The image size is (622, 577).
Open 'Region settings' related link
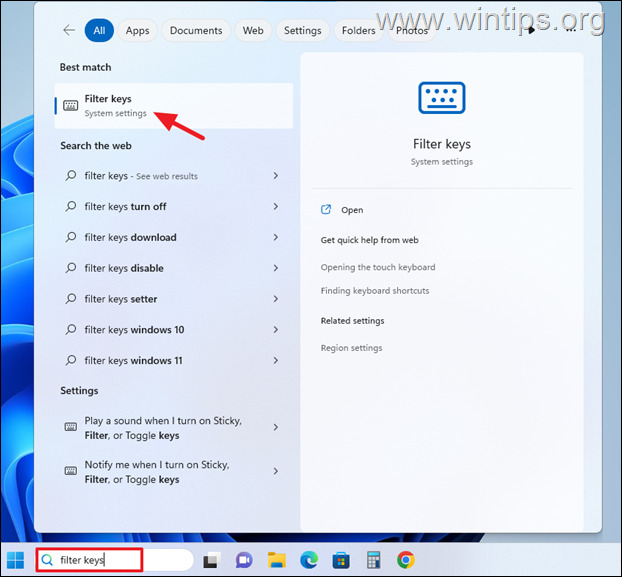tap(351, 348)
